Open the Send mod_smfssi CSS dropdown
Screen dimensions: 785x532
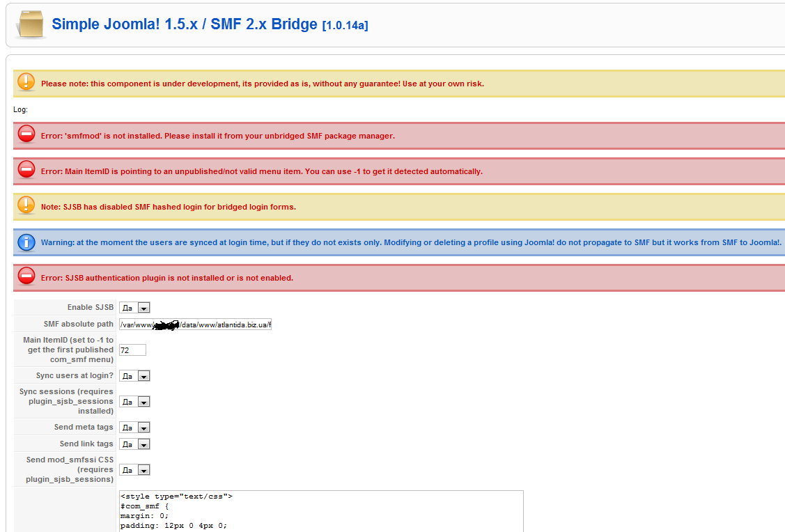pos(134,470)
